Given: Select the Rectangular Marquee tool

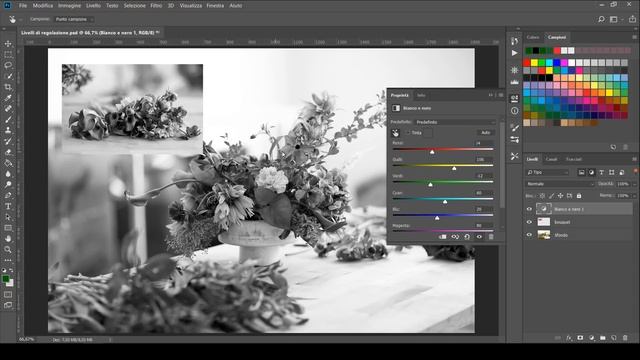Looking at the screenshot, I should (x=8, y=54).
